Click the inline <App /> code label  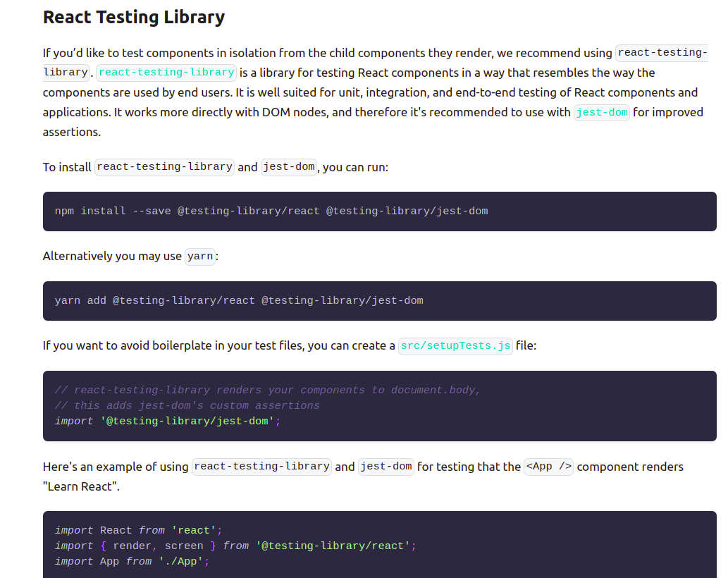[548, 467]
